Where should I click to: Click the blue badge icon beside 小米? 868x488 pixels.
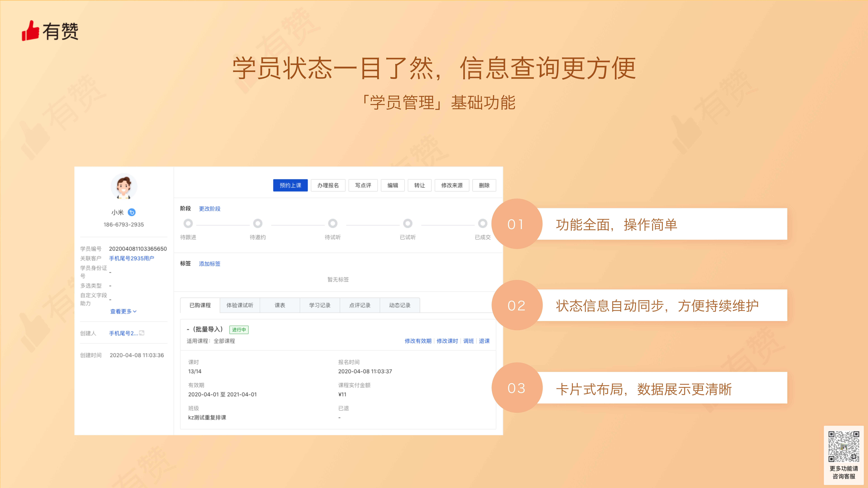coord(132,212)
